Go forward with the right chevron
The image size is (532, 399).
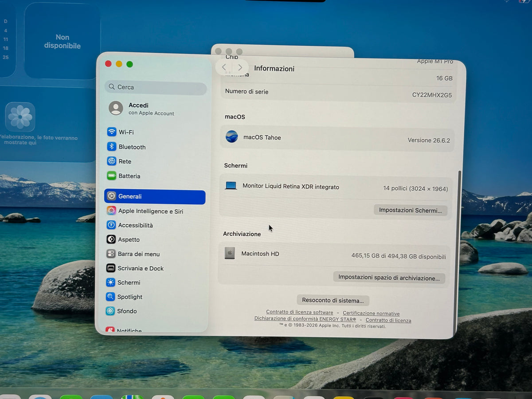pos(240,67)
